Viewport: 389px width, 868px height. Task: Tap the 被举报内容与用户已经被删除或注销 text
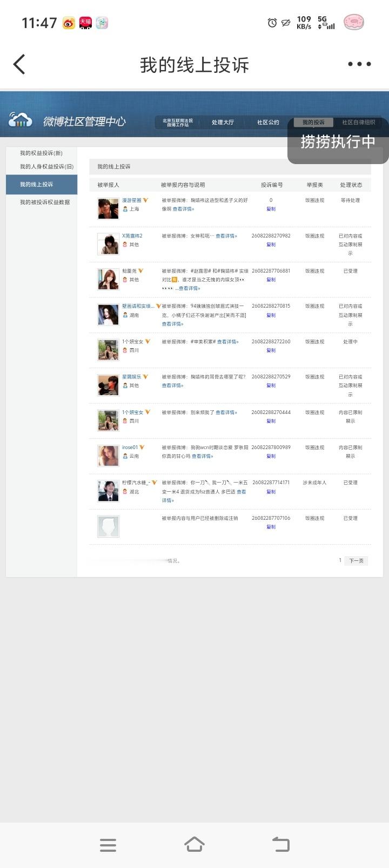click(199, 518)
